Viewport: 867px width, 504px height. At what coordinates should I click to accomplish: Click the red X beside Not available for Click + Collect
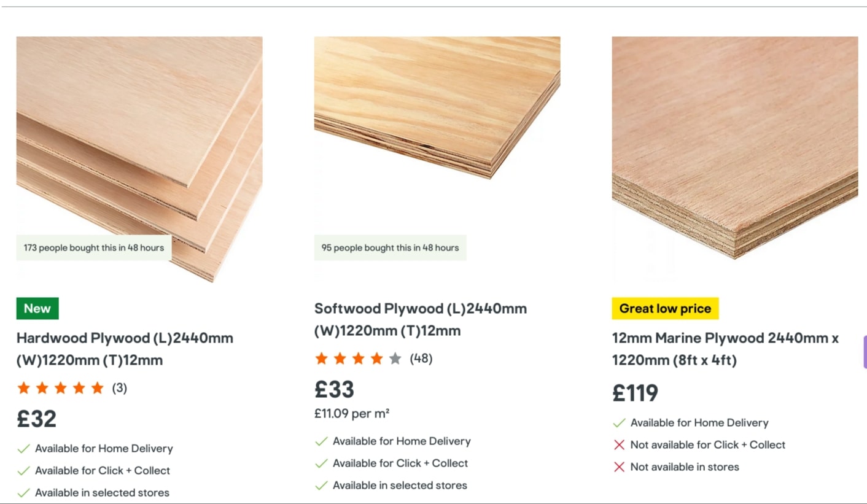[619, 445]
